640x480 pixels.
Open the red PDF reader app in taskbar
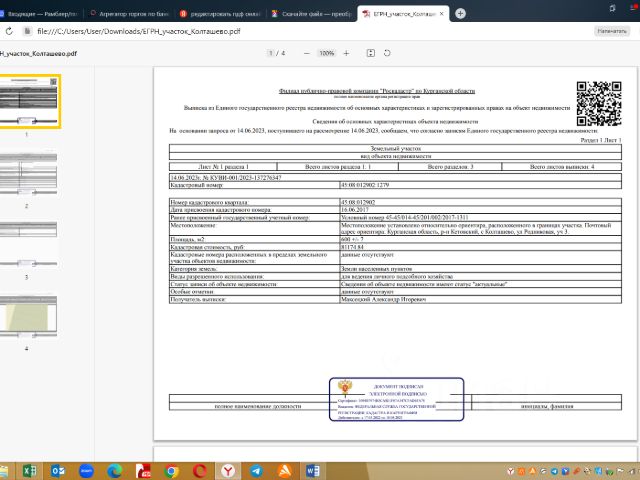tap(143, 471)
